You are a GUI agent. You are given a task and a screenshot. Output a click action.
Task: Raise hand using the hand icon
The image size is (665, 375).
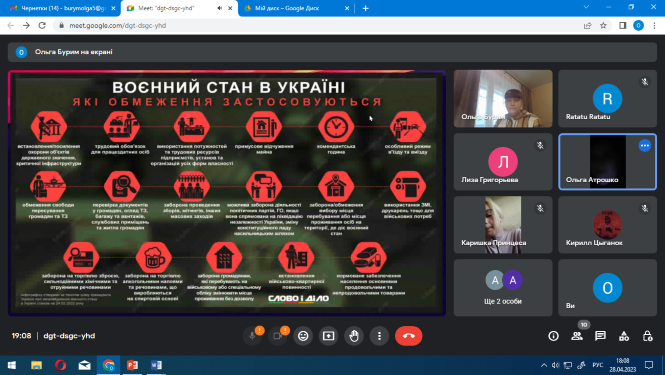354,336
